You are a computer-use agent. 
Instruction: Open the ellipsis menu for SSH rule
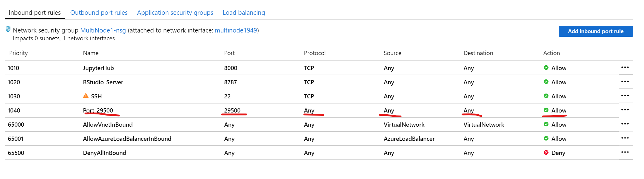coord(625,96)
